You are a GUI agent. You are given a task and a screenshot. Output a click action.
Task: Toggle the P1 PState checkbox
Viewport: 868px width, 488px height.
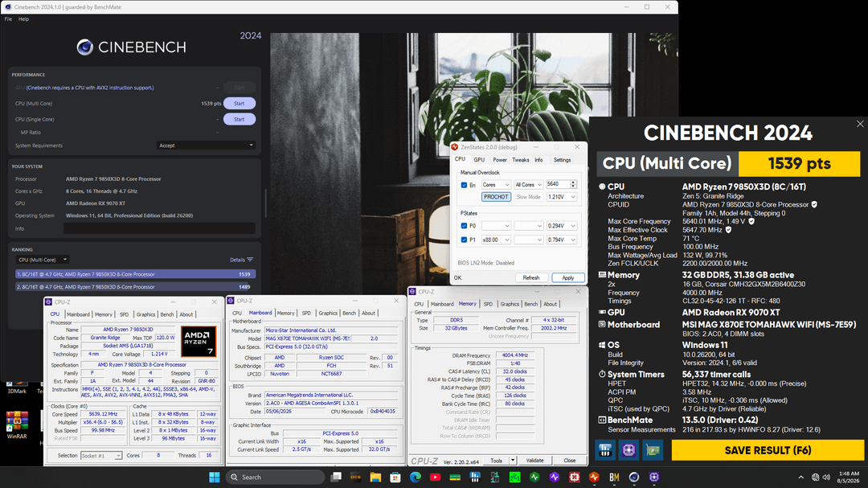tap(464, 240)
